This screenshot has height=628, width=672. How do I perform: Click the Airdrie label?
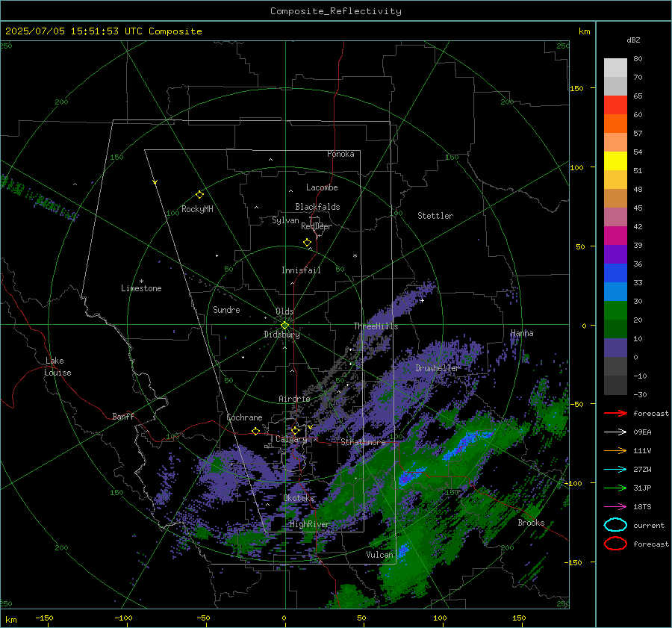294,399
